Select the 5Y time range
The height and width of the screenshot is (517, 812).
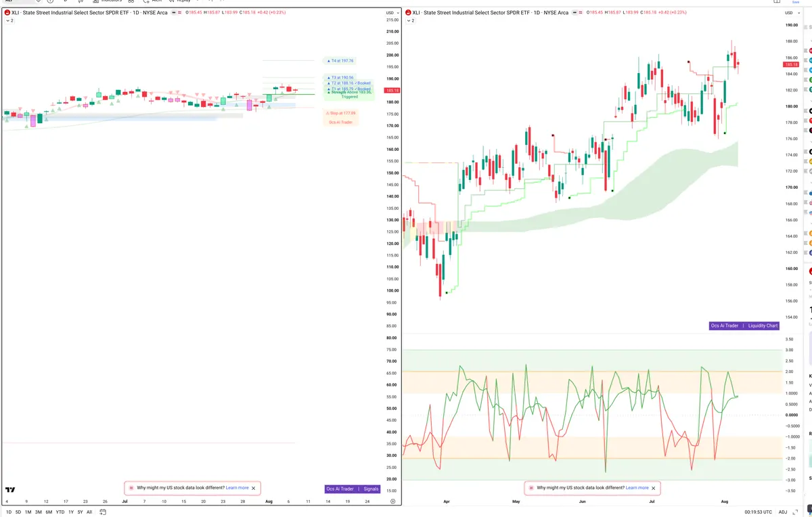[80, 512]
